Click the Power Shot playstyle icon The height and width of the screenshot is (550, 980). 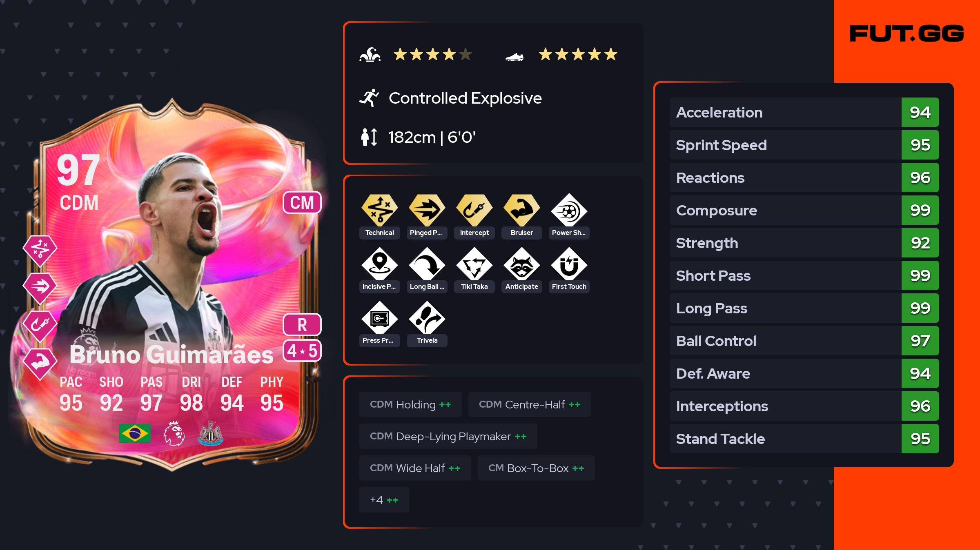pyautogui.click(x=569, y=210)
